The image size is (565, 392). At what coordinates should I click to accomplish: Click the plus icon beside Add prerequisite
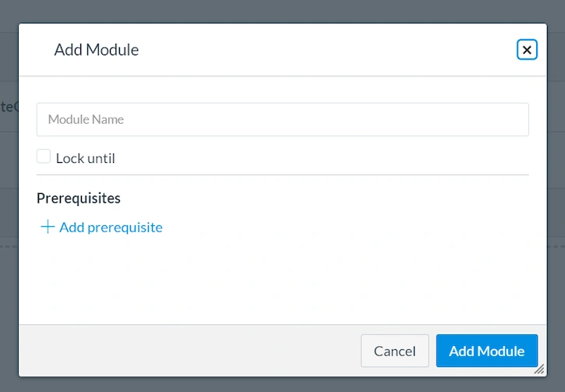[x=48, y=227]
